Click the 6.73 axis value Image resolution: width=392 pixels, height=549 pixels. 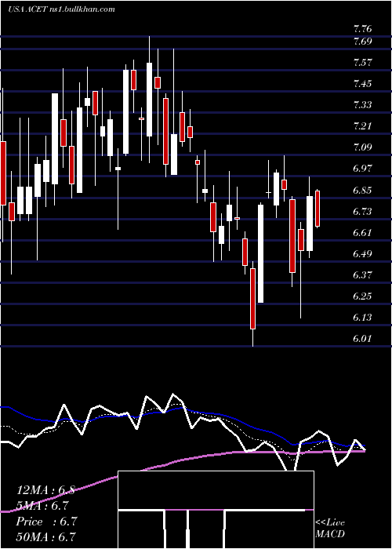pyautogui.click(x=362, y=212)
